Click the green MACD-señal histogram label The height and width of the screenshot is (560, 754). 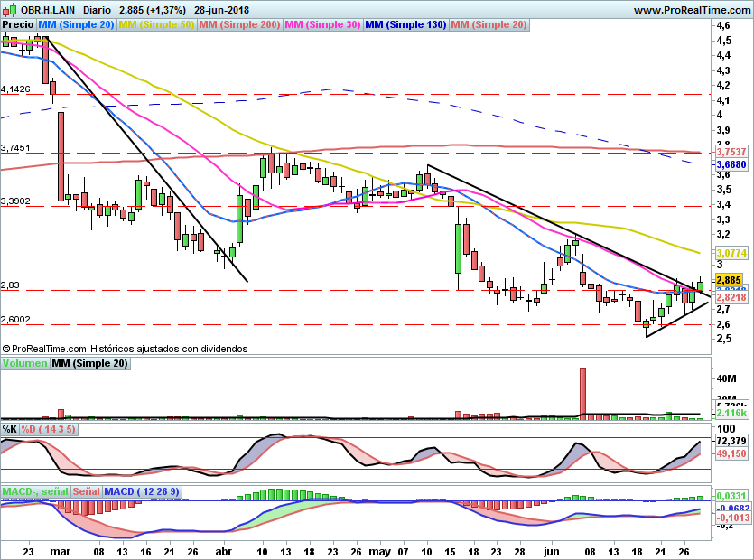(34, 491)
